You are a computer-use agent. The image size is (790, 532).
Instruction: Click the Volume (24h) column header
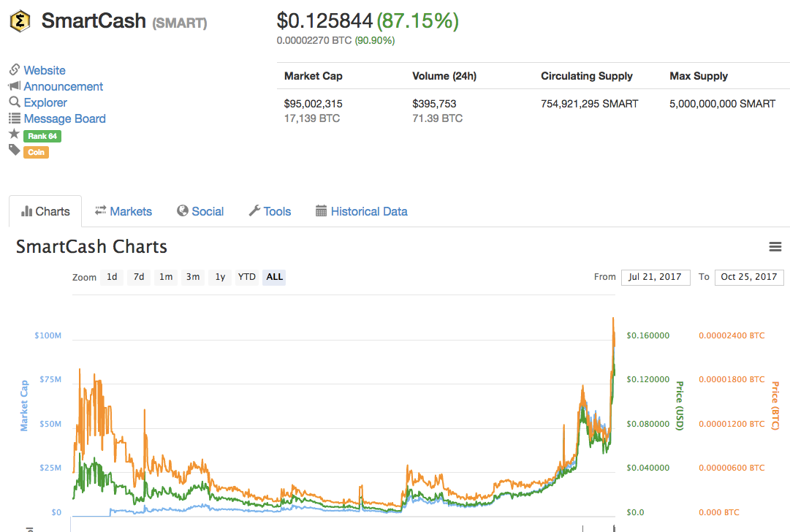444,76
